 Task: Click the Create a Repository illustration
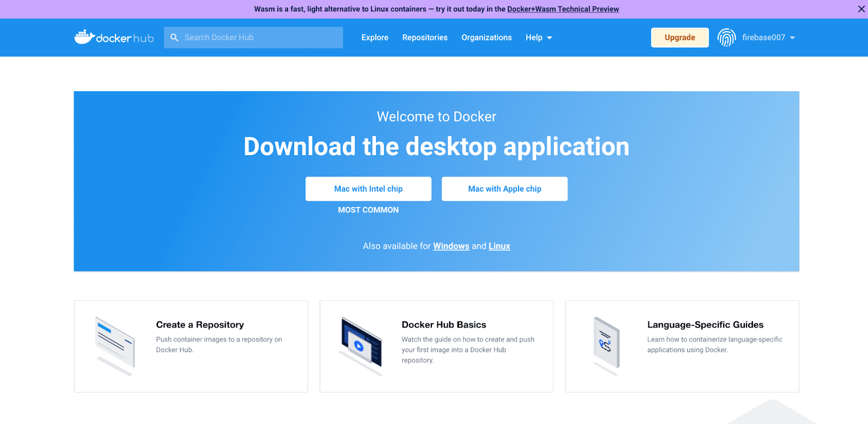click(115, 346)
